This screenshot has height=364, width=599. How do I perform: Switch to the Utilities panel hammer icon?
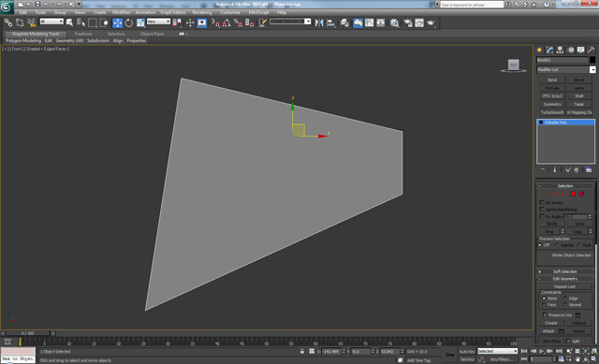(591, 50)
